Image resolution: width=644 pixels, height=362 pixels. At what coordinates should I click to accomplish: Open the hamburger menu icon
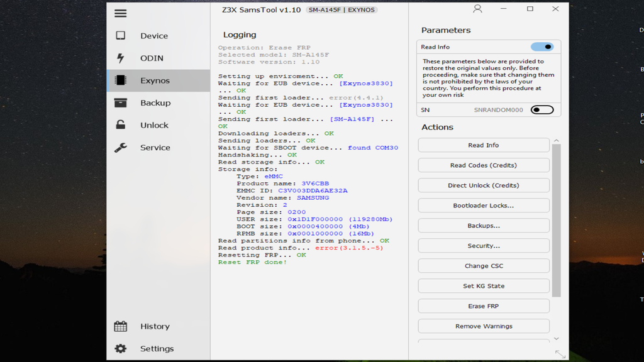point(120,14)
